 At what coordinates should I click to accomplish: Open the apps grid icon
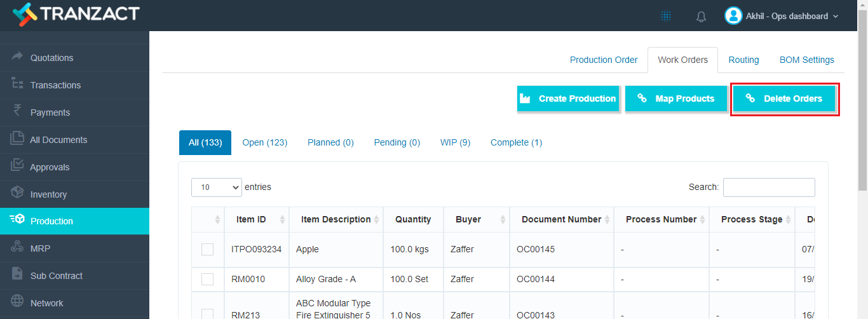coord(666,16)
